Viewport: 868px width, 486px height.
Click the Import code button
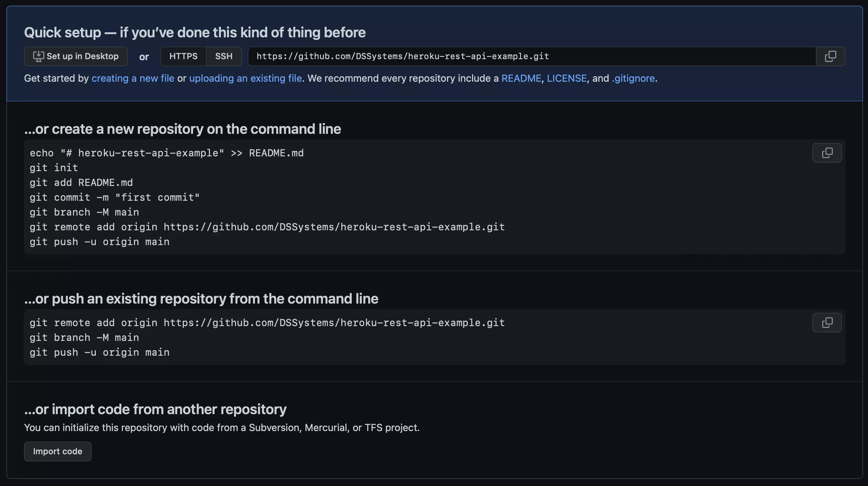point(58,451)
